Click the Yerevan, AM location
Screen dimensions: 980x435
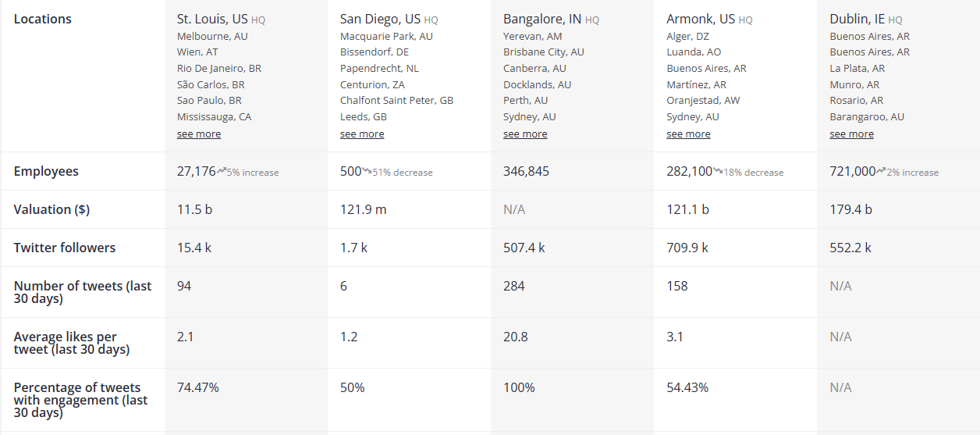532,36
